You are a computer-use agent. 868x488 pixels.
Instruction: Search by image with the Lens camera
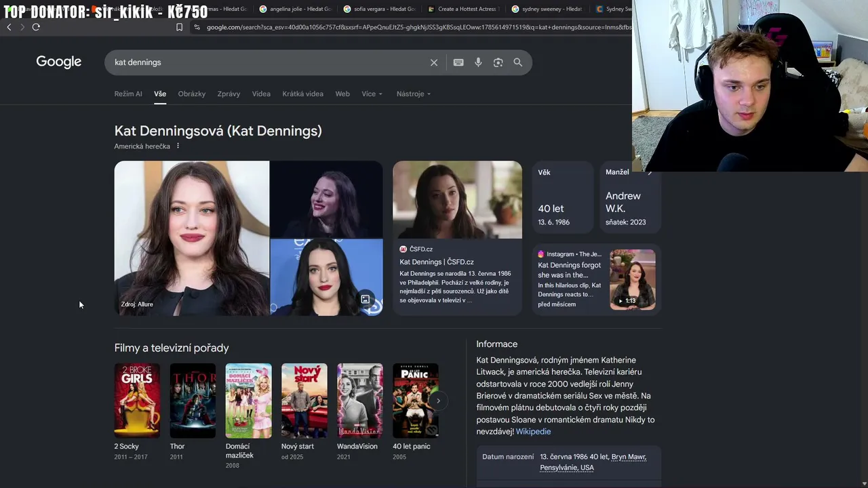click(x=498, y=62)
